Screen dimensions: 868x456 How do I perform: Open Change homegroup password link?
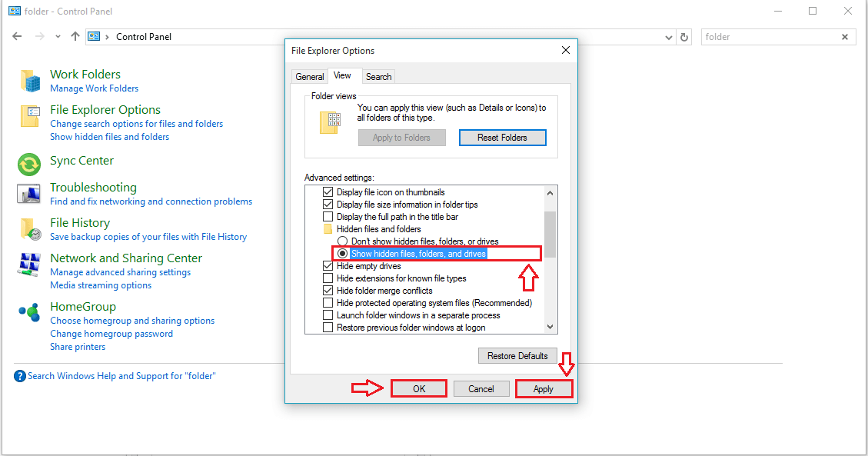coord(111,334)
